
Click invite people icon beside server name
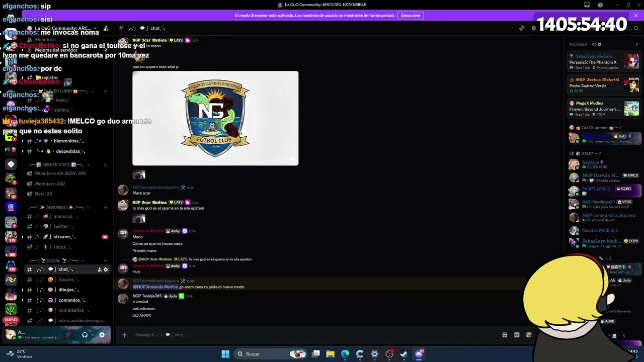click(x=106, y=28)
